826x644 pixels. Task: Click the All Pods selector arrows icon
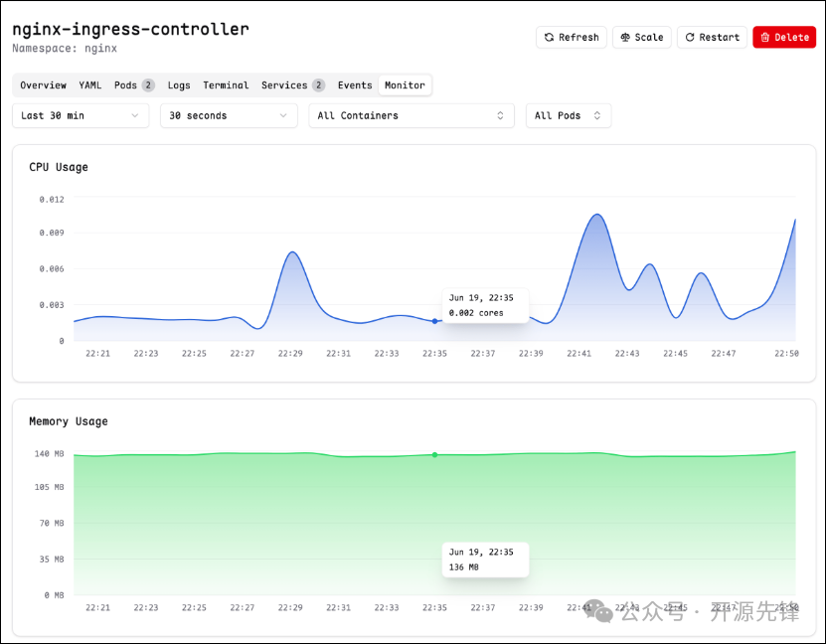596,115
